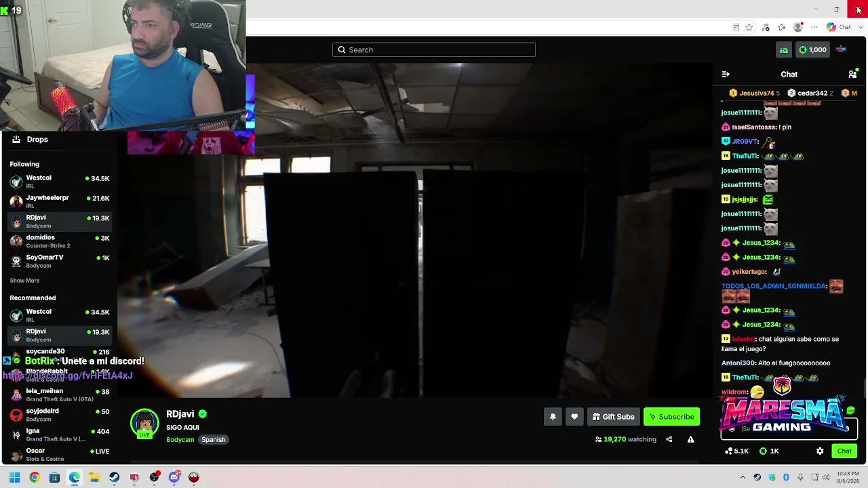
Task: Open Steam from the taskbar
Action: click(x=114, y=477)
